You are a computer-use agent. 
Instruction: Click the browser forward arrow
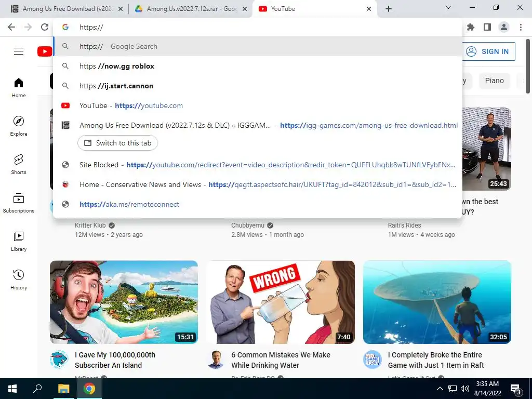pyautogui.click(x=28, y=27)
